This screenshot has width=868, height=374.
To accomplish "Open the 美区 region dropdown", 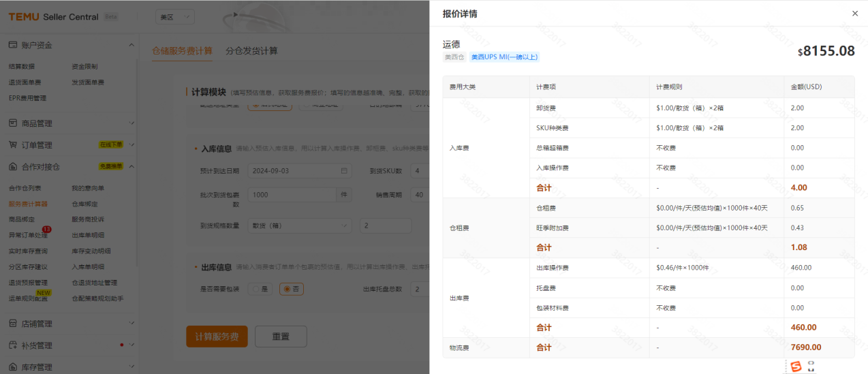I will [x=175, y=16].
